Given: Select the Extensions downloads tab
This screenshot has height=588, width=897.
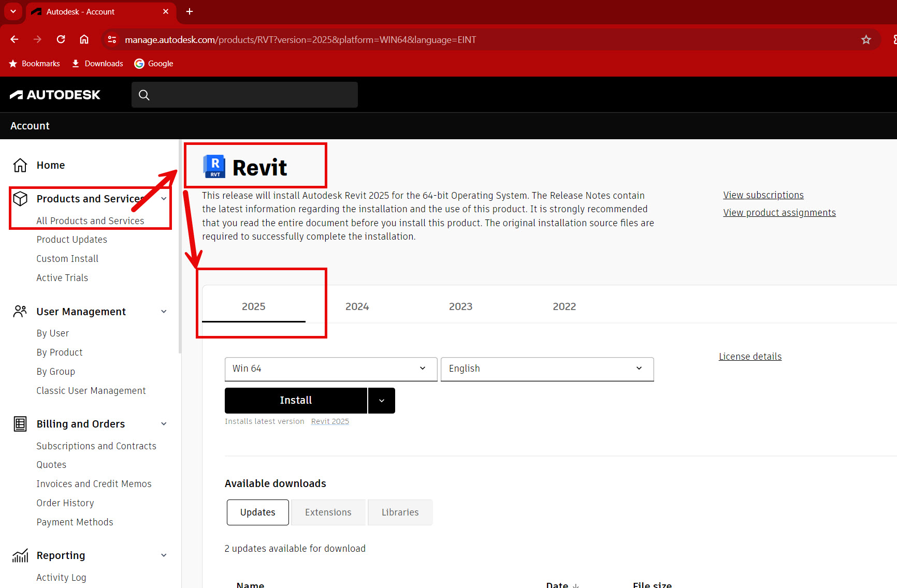Looking at the screenshot, I should point(328,512).
